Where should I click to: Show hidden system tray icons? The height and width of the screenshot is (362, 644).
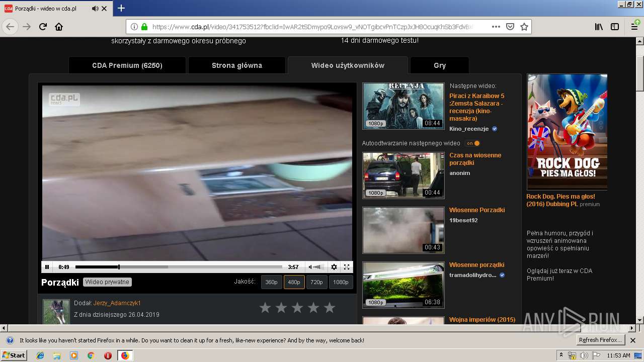pos(561,355)
